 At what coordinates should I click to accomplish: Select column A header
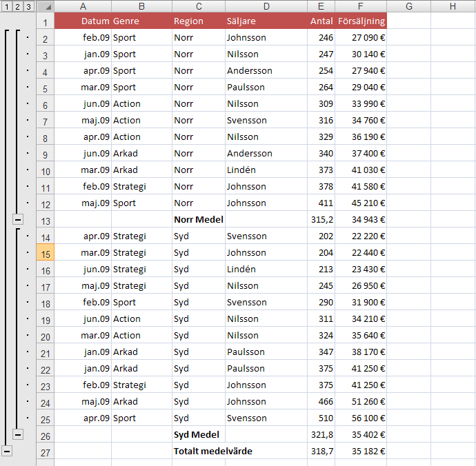pos(83,6)
